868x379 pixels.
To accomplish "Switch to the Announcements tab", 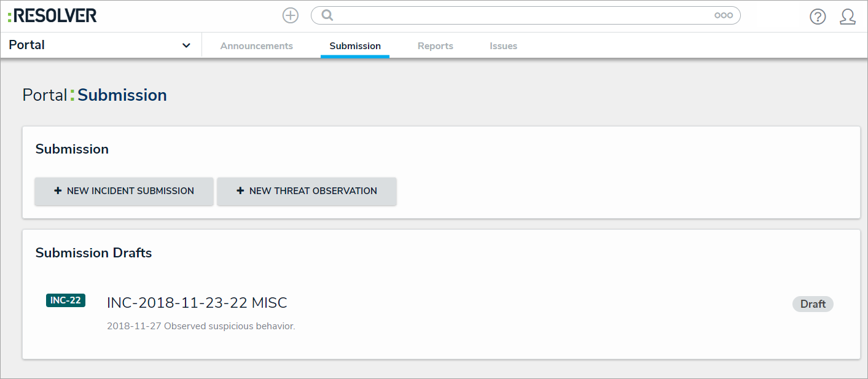I will pos(257,46).
